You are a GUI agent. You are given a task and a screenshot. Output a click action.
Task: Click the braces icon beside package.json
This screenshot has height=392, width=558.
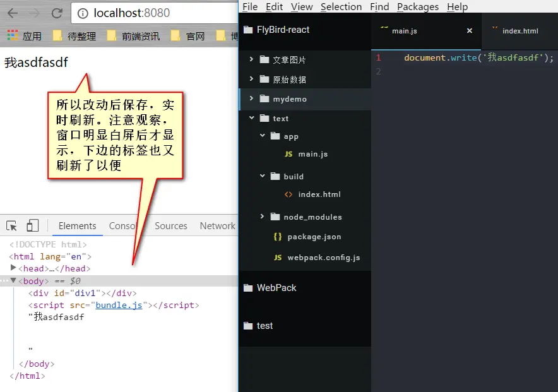tap(278, 237)
